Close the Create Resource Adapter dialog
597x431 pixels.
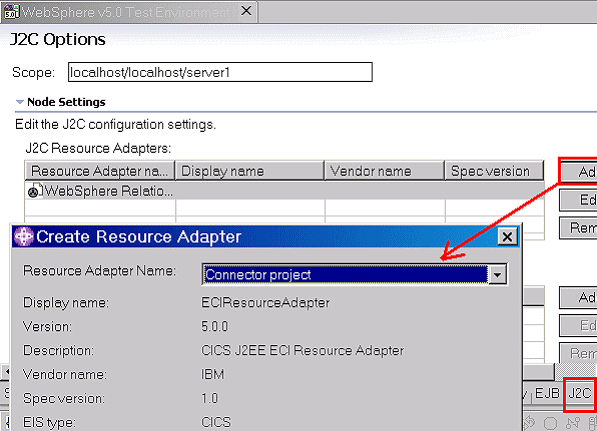pyautogui.click(x=507, y=236)
